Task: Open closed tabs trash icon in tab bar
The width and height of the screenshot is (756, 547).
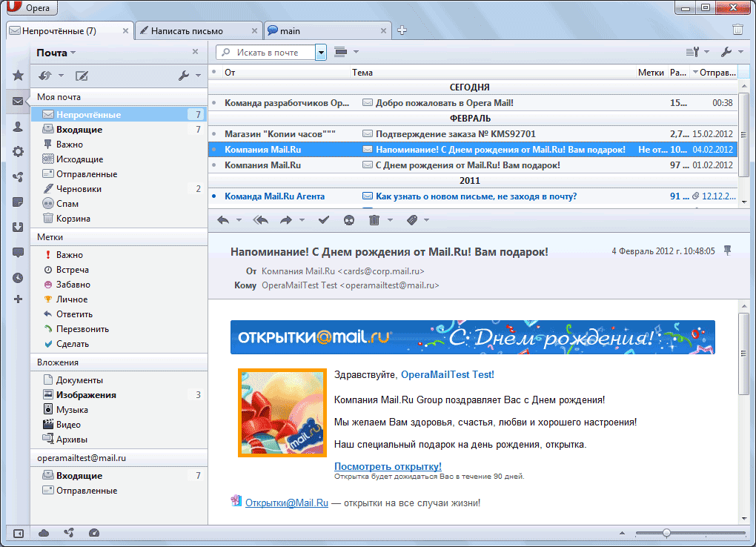Action: (737, 30)
